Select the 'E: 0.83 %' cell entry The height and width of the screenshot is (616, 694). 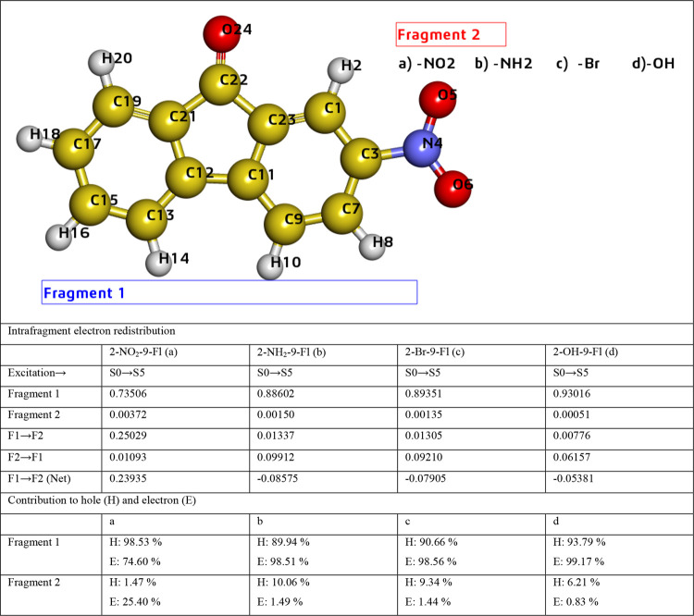576,602
